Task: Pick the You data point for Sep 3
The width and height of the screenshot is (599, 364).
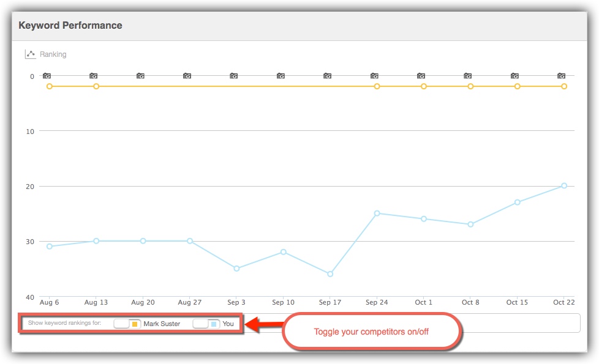Action: point(236,269)
